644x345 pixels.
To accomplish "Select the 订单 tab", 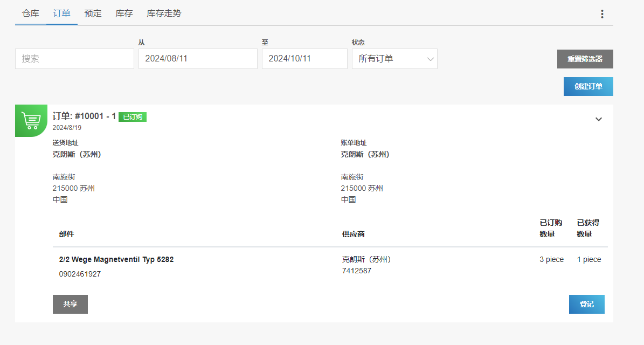I will [x=61, y=13].
